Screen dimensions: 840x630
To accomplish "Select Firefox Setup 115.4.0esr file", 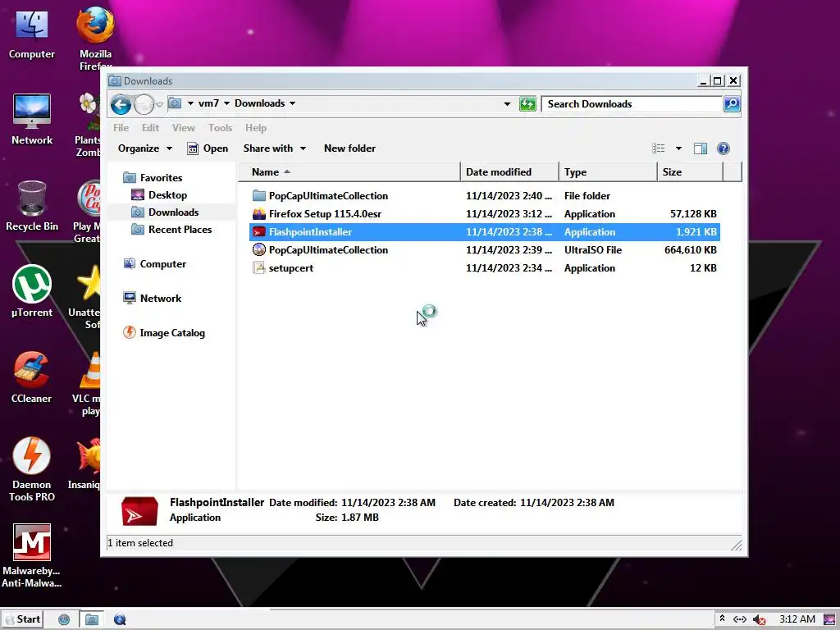I will click(x=485, y=214).
